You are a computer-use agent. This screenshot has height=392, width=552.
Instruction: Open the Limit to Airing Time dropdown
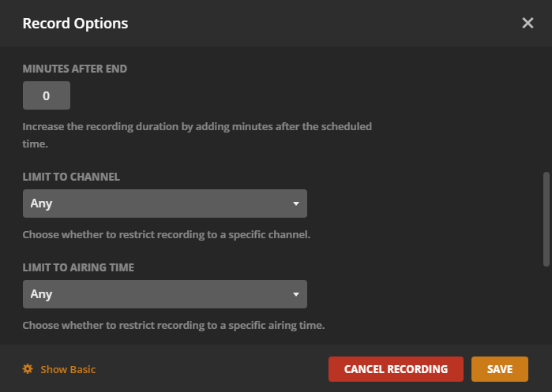(164, 294)
